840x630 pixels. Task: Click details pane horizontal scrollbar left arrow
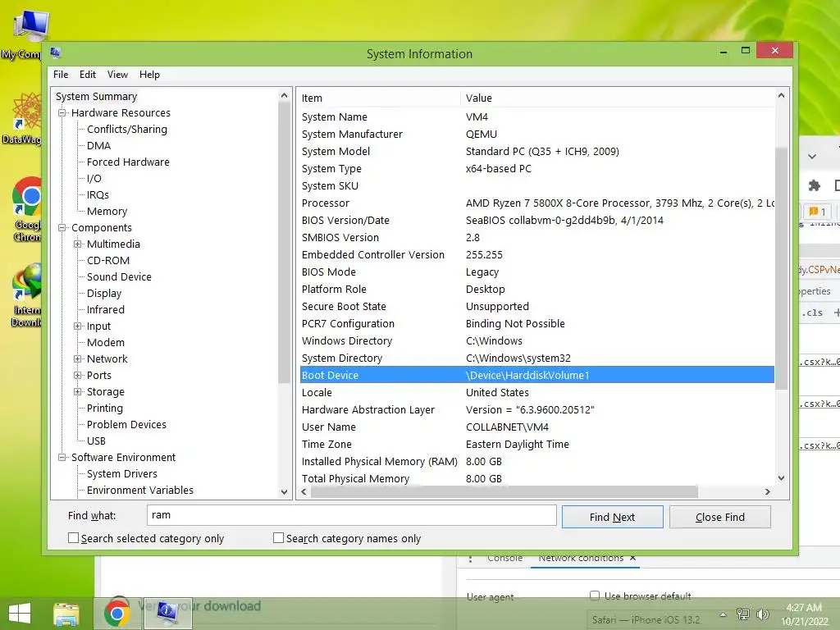(304, 492)
